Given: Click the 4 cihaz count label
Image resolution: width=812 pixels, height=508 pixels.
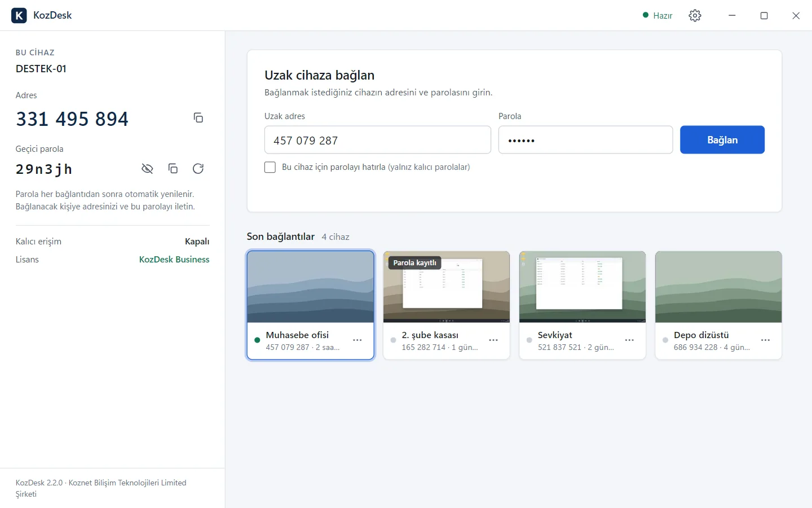Looking at the screenshot, I should pyautogui.click(x=336, y=237).
